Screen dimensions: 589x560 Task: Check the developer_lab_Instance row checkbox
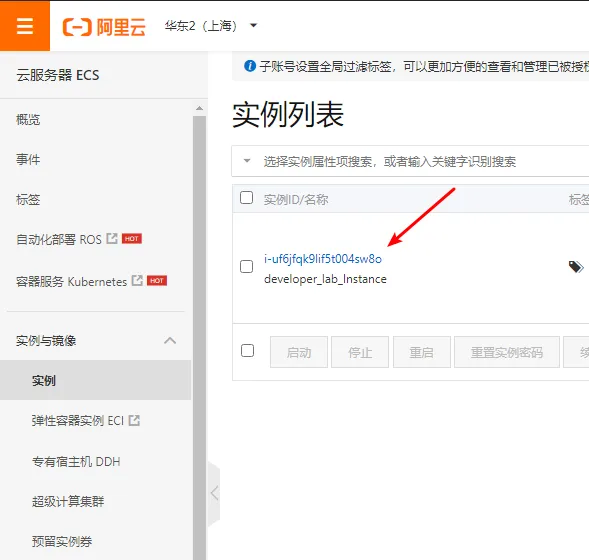point(246,267)
